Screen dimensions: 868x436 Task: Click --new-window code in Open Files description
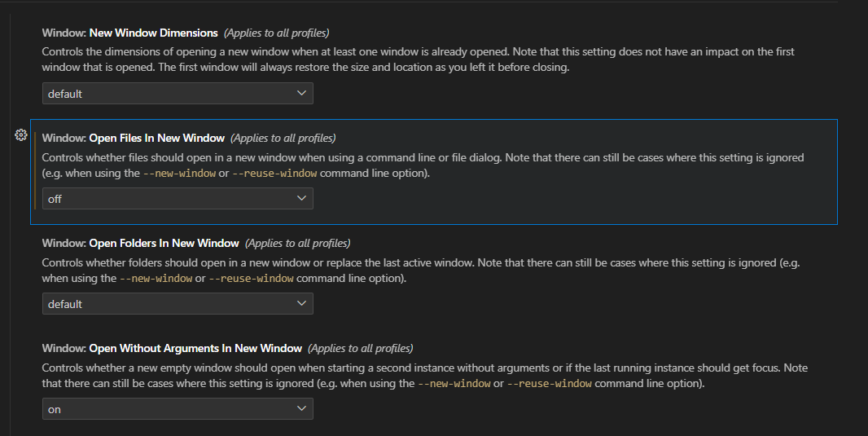tap(179, 174)
